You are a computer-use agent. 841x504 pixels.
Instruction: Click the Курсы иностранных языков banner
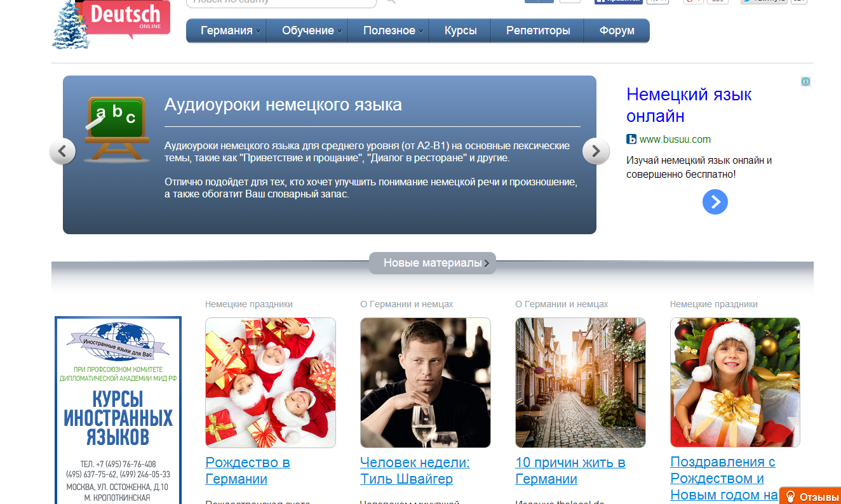(x=118, y=410)
